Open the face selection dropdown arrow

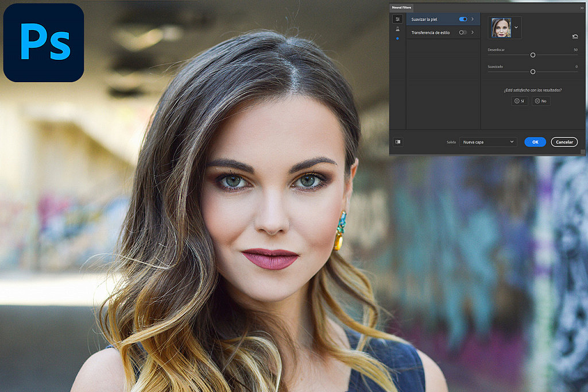pyautogui.click(x=516, y=28)
